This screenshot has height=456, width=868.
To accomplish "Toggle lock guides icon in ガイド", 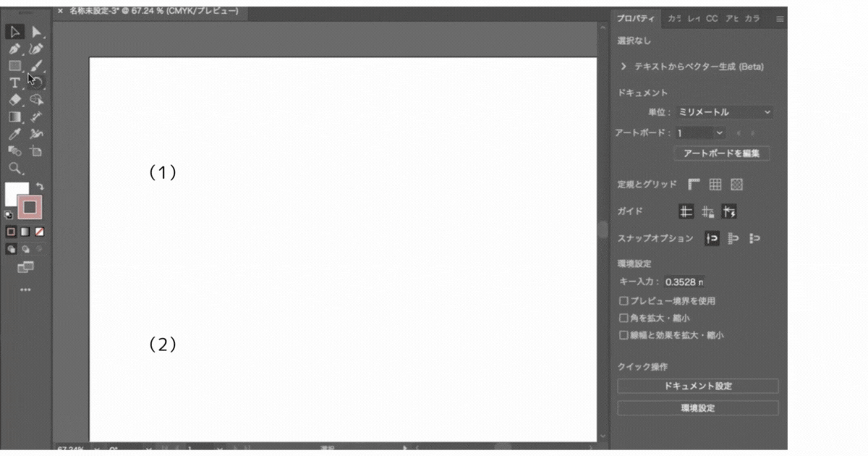I will [x=708, y=211].
